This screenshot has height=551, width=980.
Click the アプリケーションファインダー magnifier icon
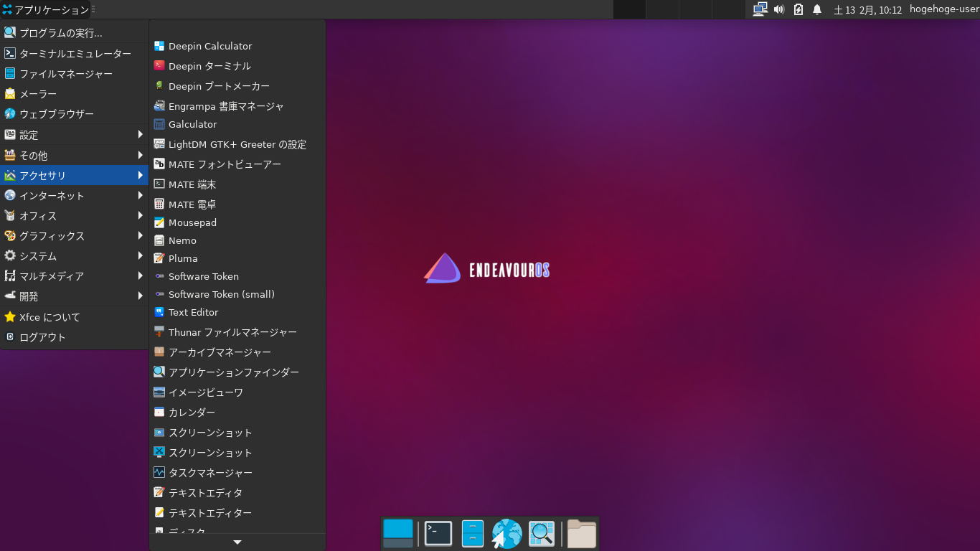[x=159, y=372]
